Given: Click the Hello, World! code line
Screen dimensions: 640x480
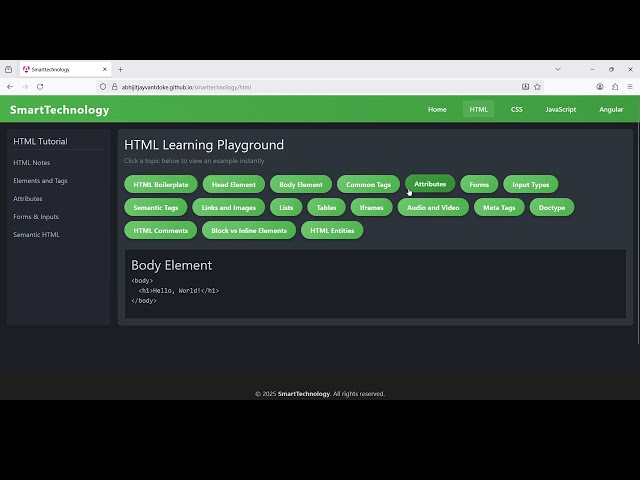Looking at the screenshot, I should tap(179, 291).
